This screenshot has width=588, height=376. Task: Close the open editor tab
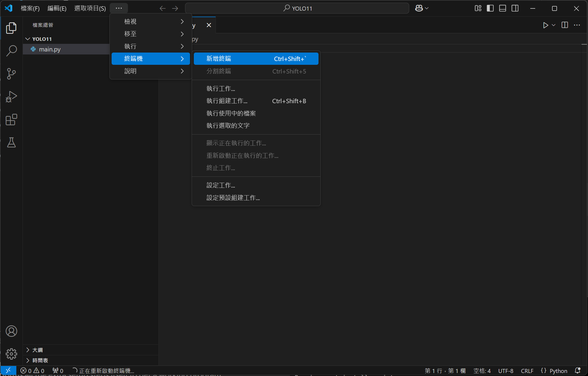click(209, 25)
